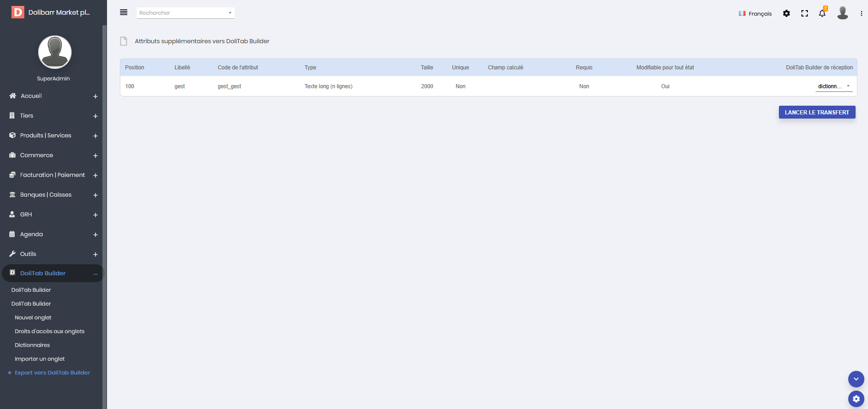Click the round gear floating button
This screenshot has height=409, width=868.
tap(856, 399)
